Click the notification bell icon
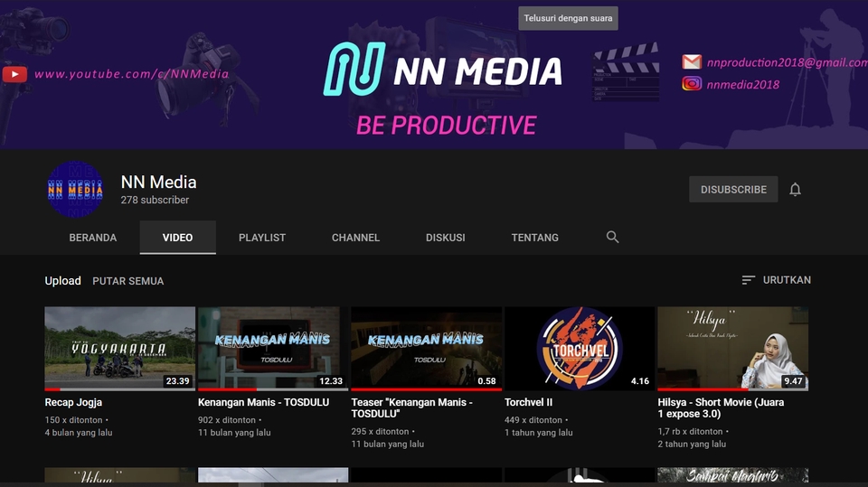Screen dimensions: 868x487 (795, 189)
